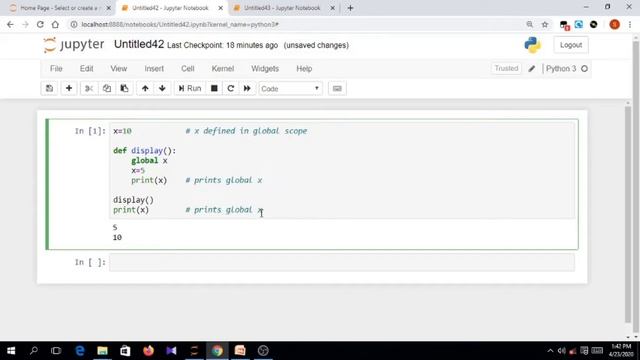The height and width of the screenshot is (360, 640).
Task: Click the 'display()' call line in the cell
Action: point(133,200)
